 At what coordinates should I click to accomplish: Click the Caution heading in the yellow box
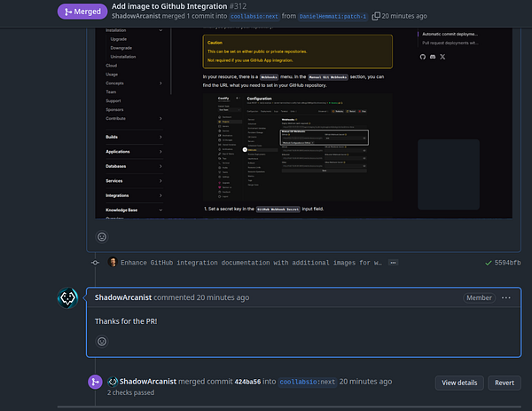point(215,43)
